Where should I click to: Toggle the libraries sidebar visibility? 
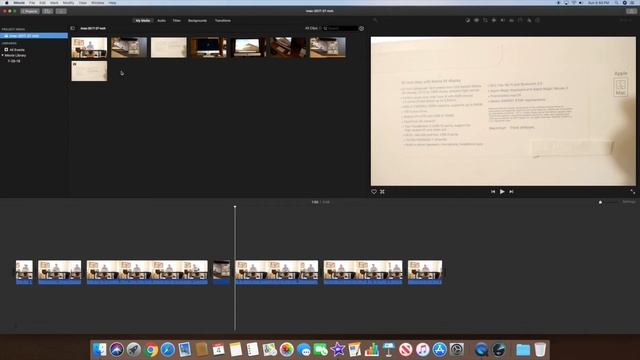(x=73, y=28)
